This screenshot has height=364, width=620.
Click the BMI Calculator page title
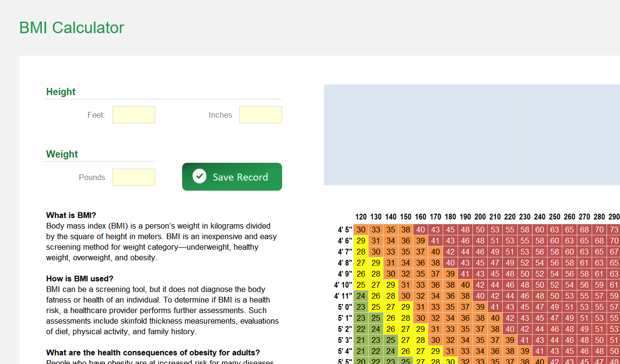click(71, 27)
